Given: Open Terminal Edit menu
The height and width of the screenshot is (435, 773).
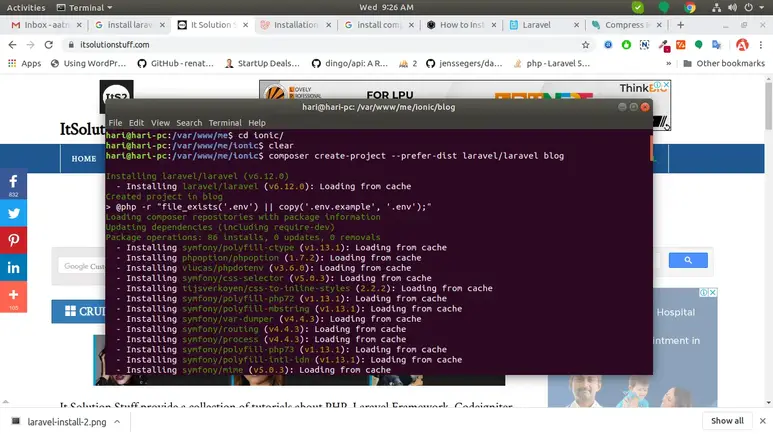Looking at the screenshot, I should [x=136, y=123].
